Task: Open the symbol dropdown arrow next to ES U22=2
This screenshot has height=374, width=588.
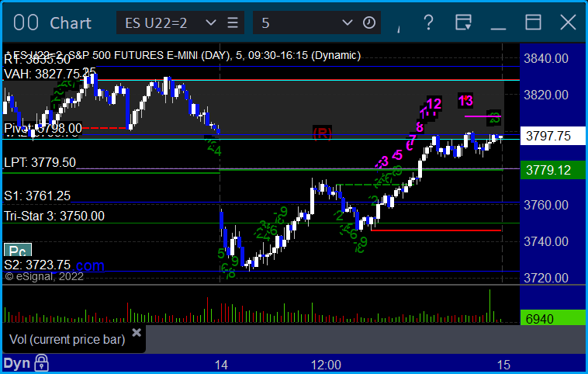Action: tap(211, 23)
